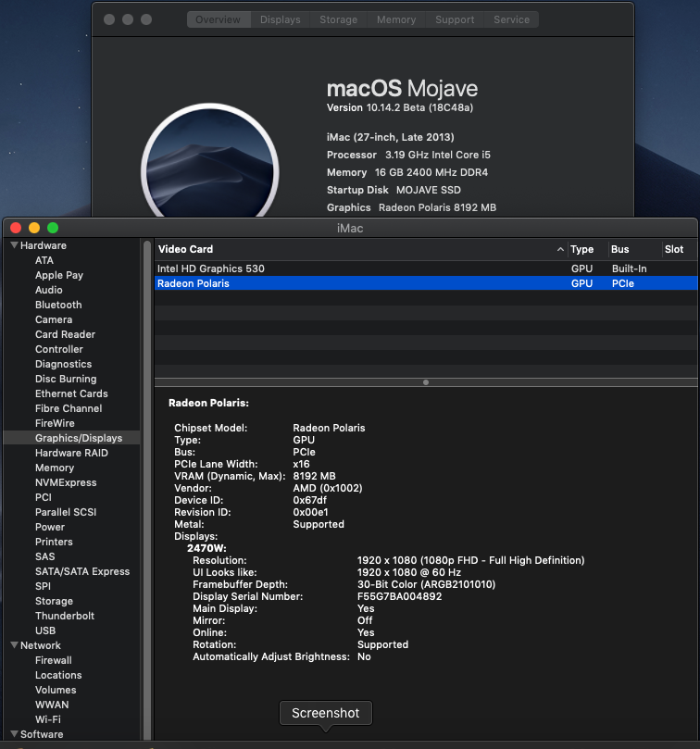Select Thunderbolt in Hardware list
The height and width of the screenshot is (749, 700).
click(x=65, y=616)
